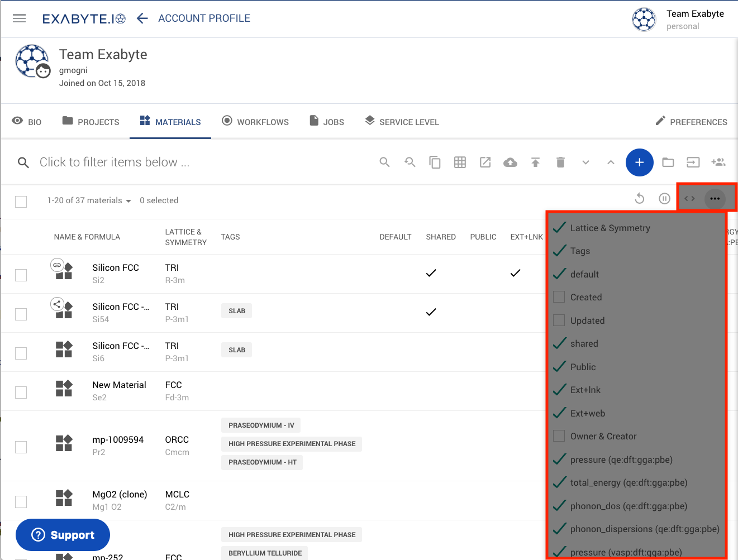Collapse the toolbar with the chevron up
This screenshot has width=738, height=560.
click(x=611, y=162)
